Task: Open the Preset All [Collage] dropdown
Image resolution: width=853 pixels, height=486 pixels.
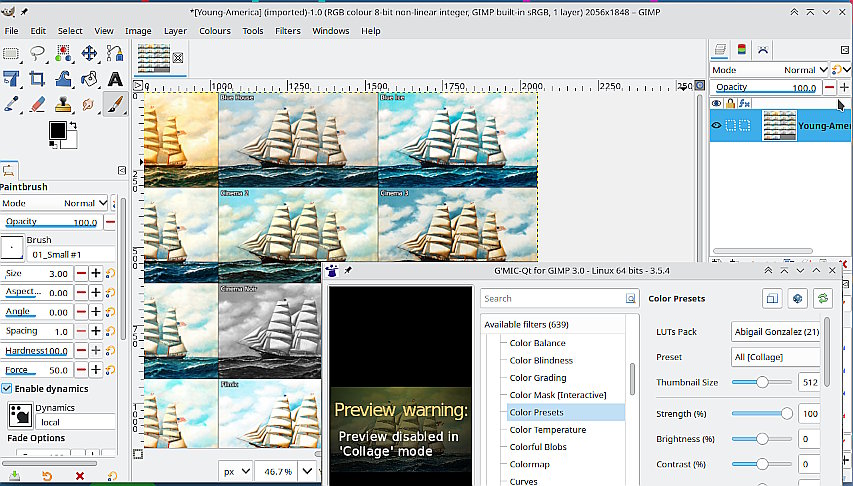Action: 777,357
